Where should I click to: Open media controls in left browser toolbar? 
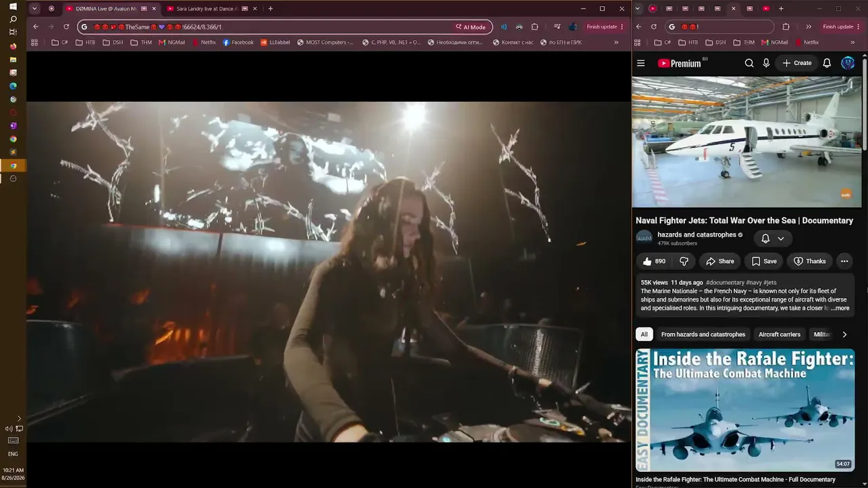(557, 26)
